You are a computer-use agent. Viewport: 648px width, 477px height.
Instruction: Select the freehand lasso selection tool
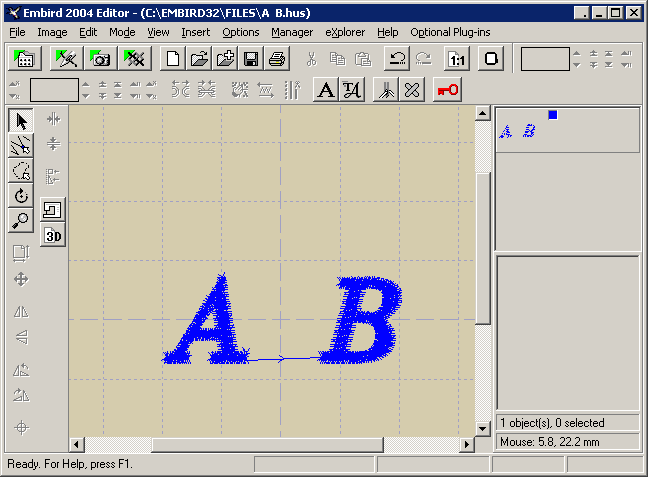click(21, 170)
